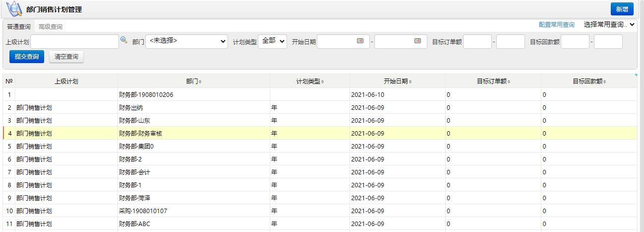The height and width of the screenshot is (232, 644).
Task: Click 提交查询 to submit the query
Action: coord(27,57)
